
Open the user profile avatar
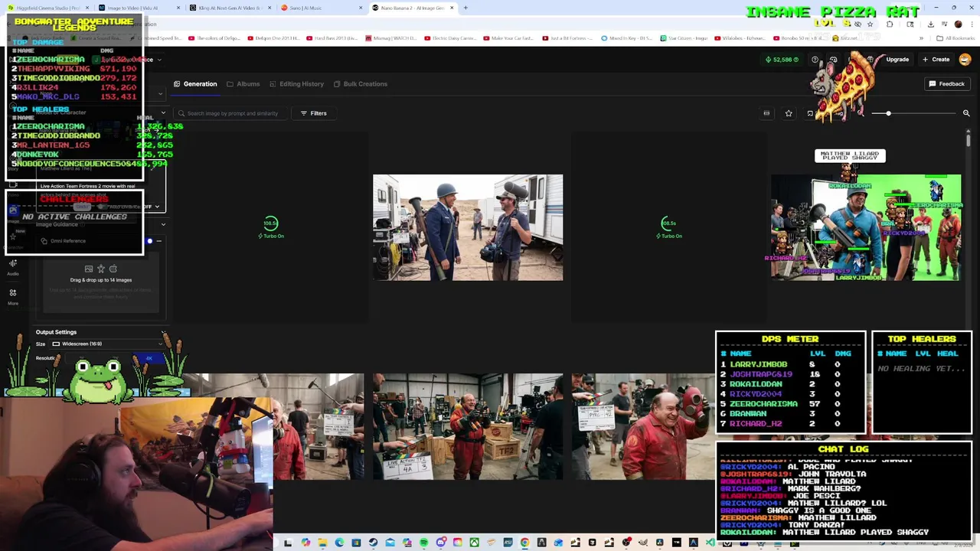[x=965, y=60]
